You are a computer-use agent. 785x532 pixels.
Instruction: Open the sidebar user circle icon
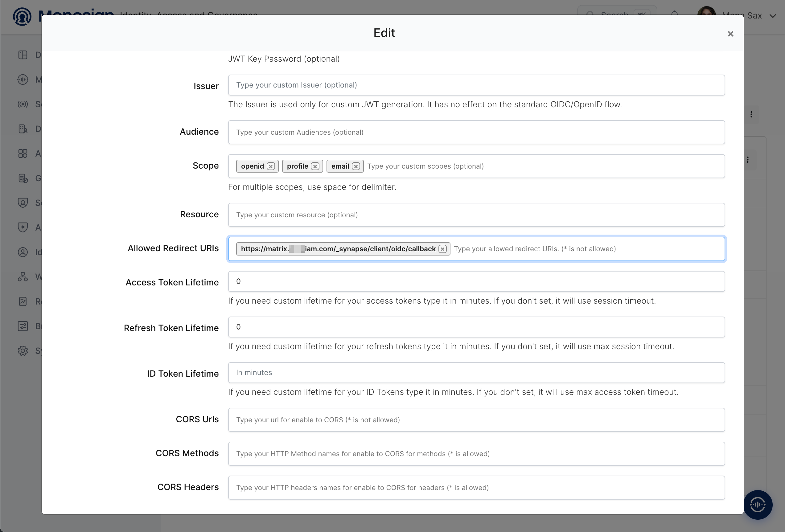pos(23,252)
